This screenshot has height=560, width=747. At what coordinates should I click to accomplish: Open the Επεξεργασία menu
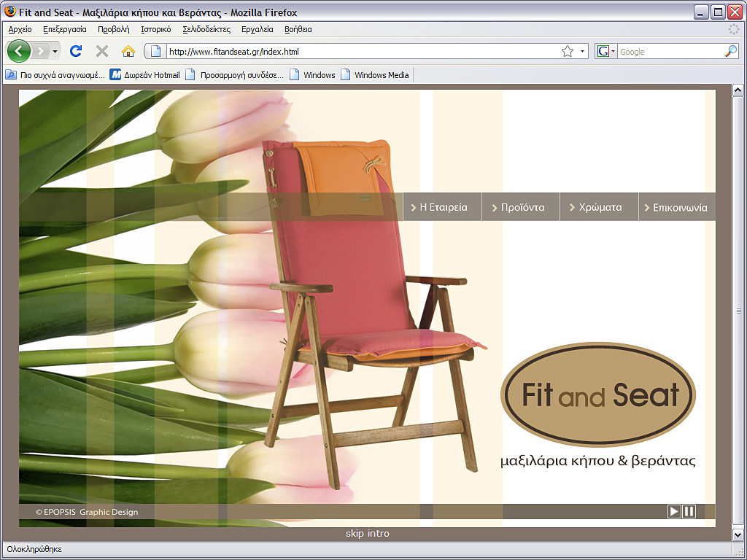[x=65, y=29]
